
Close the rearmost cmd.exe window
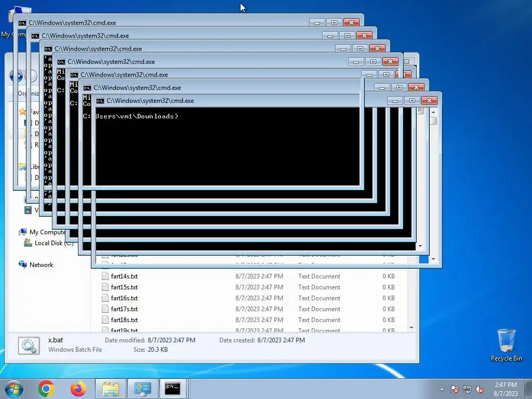pyautogui.click(x=351, y=23)
